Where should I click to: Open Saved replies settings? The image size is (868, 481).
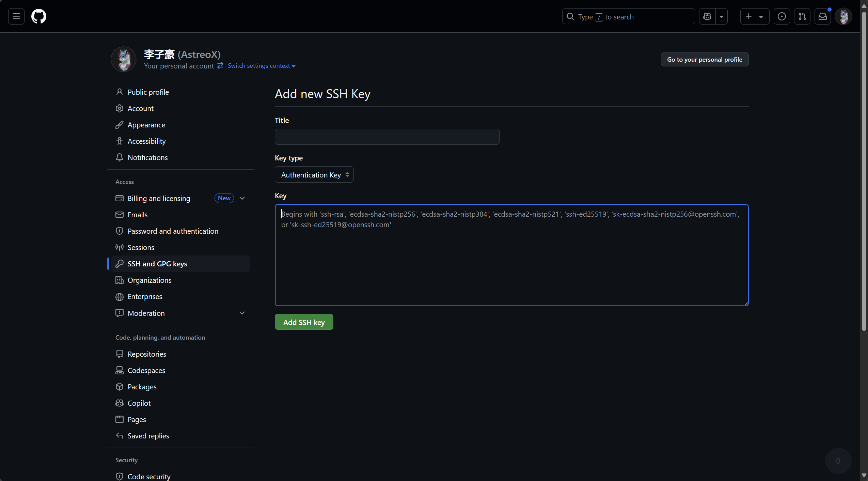pyautogui.click(x=181, y=436)
